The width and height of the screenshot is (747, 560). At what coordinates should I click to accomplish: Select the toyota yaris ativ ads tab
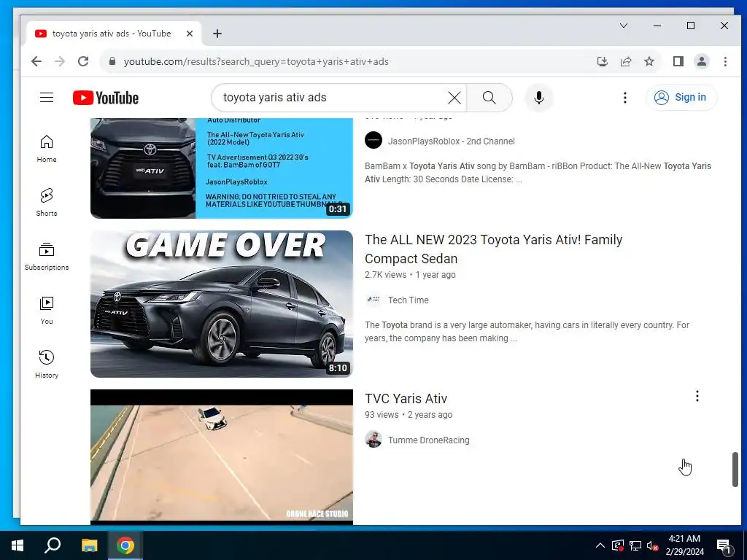point(113,34)
